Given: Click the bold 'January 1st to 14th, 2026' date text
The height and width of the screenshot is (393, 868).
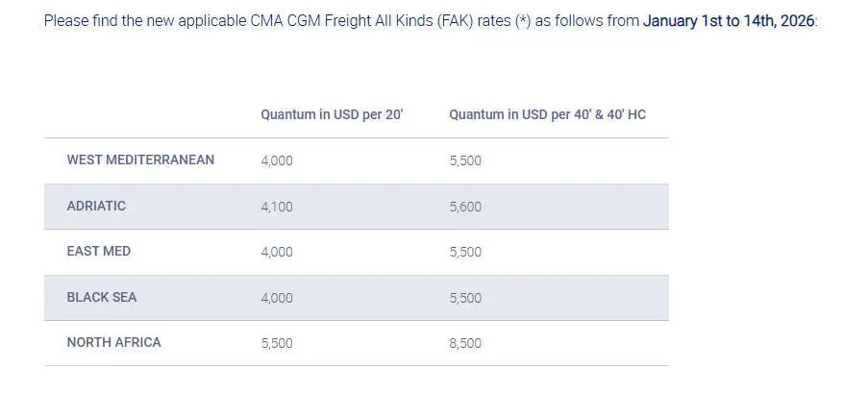Looking at the screenshot, I should click(x=730, y=20).
